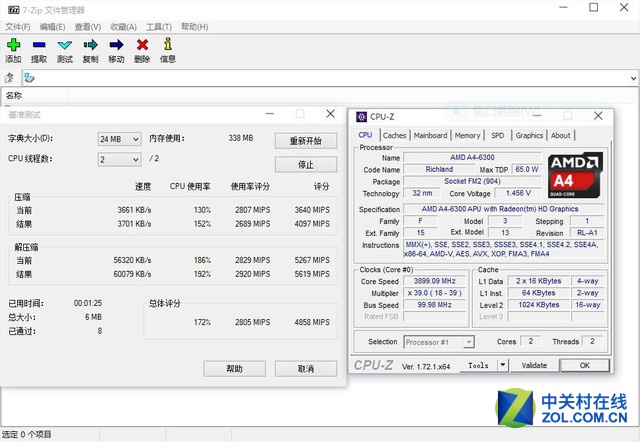
Task: Open the Info (信息) toolbar icon
Action: pos(168,45)
